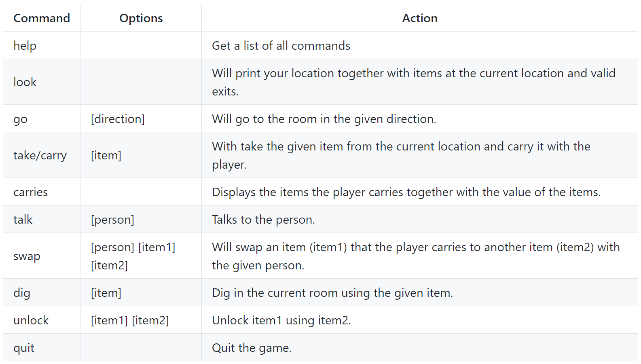Click the take/carry command cell
Screen dimensions: 641x364
40,155
